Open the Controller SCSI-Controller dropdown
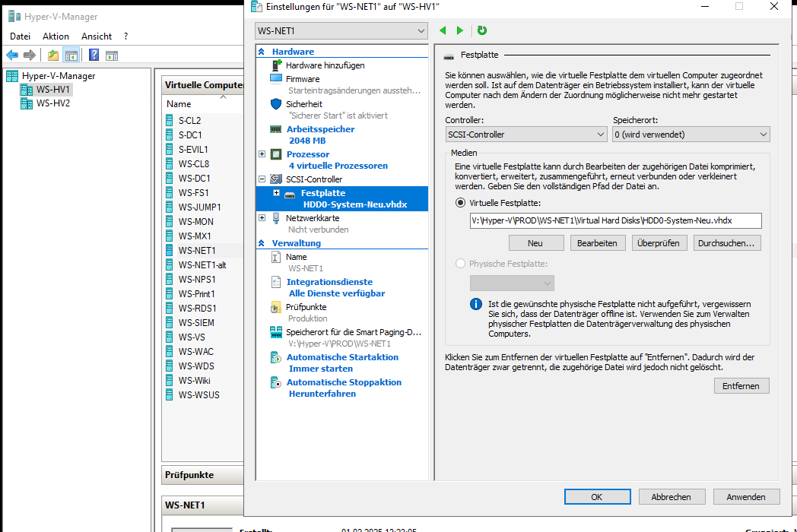Image resolution: width=797 pixels, height=532 pixels. click(x=526, y=135)
